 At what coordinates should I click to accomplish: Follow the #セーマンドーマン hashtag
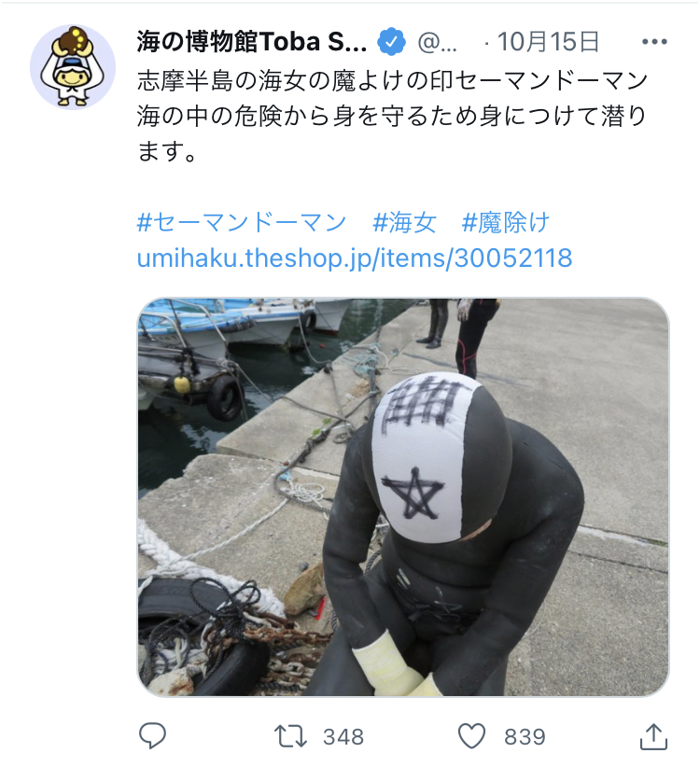pos(242,223)
